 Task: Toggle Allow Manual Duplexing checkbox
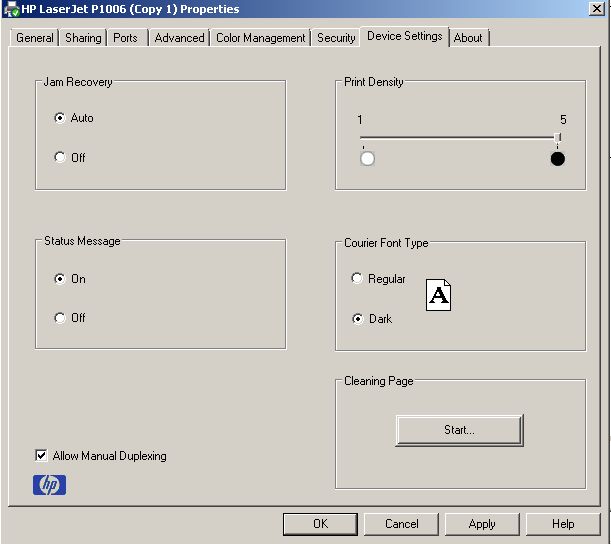[41, 456]
